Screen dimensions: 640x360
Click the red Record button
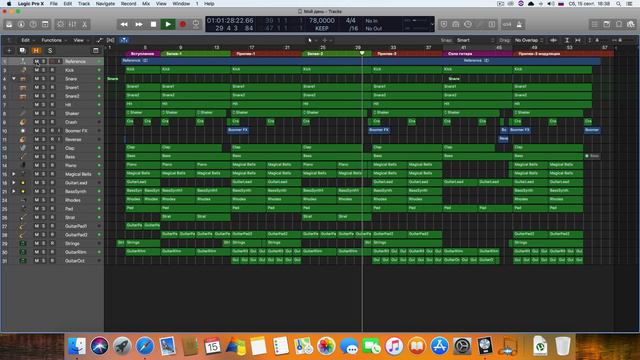pos(183,24)
